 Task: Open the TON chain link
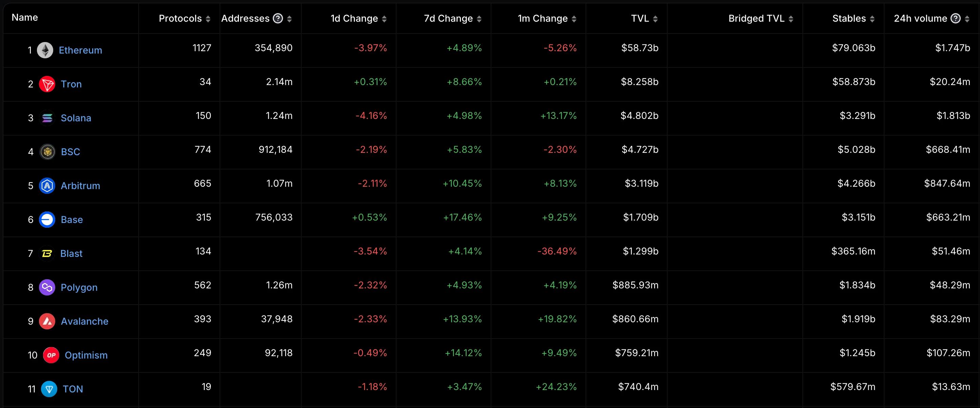tap(73, 389)
